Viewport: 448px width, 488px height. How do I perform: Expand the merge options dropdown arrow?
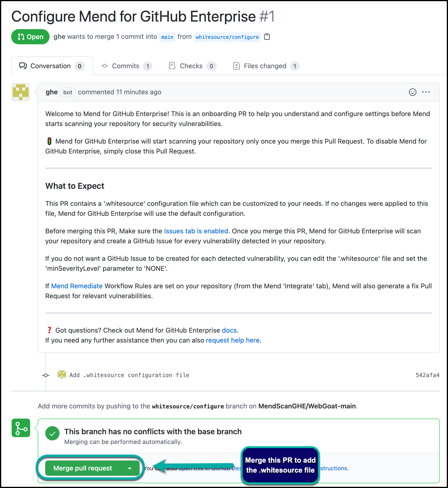click(130, 468)
